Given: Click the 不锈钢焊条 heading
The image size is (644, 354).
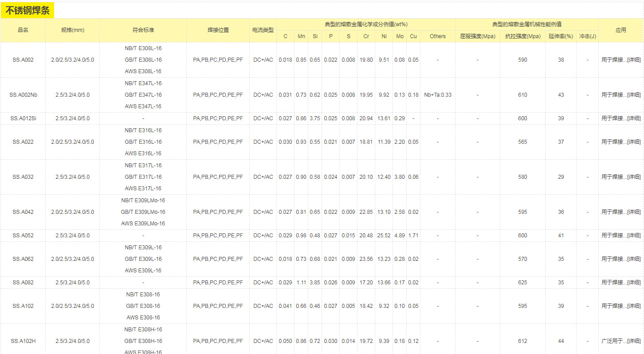Looking at the screenshot, I should [x=27, y=11].
